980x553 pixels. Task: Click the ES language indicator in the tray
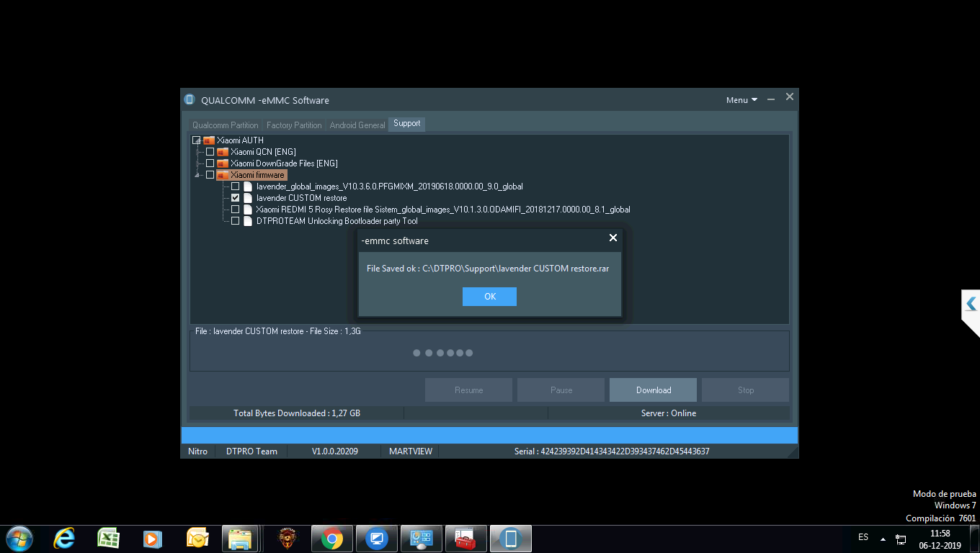click(x=863, y=537)
